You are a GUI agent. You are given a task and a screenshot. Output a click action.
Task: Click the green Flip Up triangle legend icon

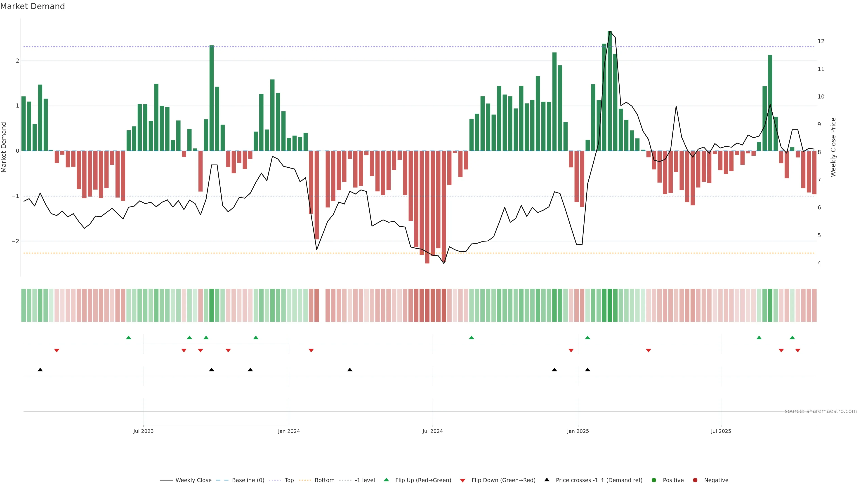coord(387,480)
